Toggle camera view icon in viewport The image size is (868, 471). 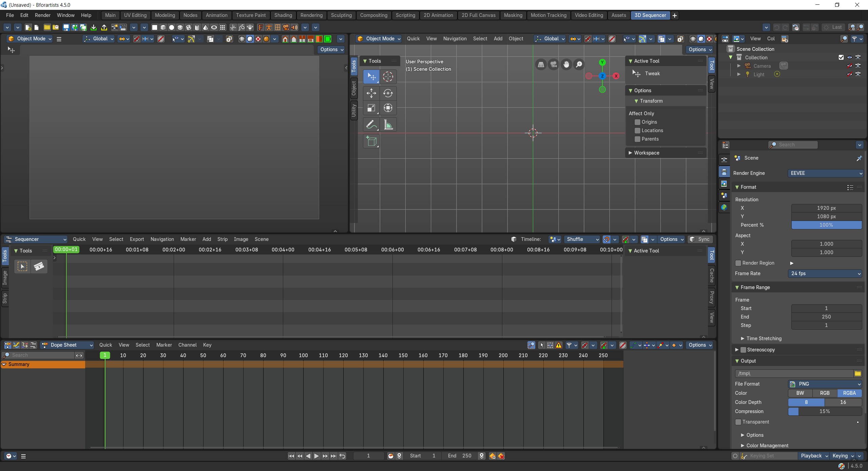[x=554, y=64]
